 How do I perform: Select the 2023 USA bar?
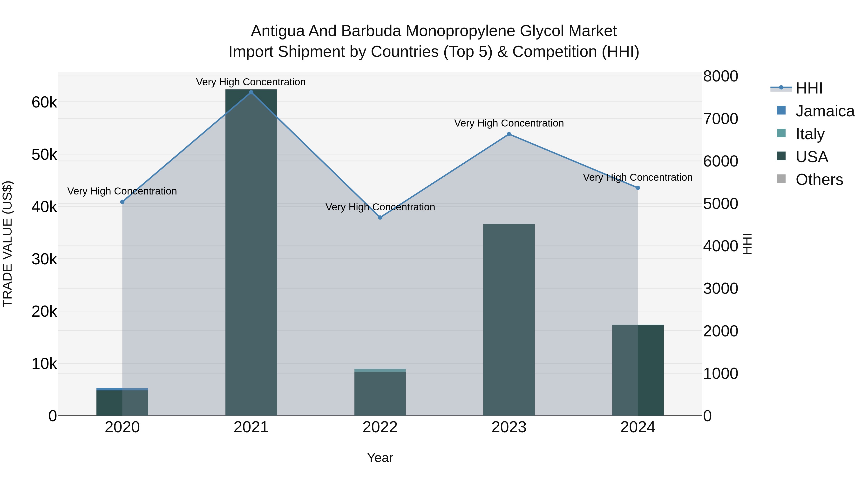coord(509,320)
